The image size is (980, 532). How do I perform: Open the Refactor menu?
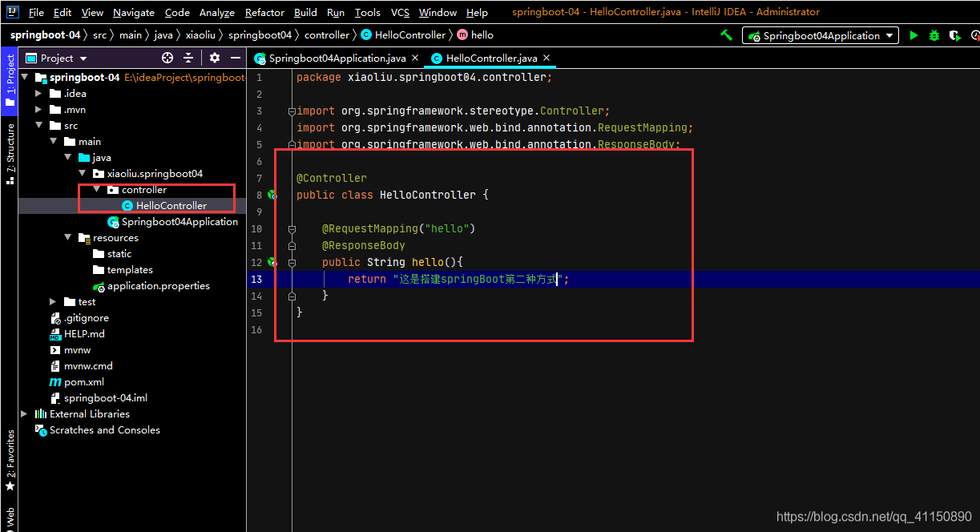[x=264, y=12]
